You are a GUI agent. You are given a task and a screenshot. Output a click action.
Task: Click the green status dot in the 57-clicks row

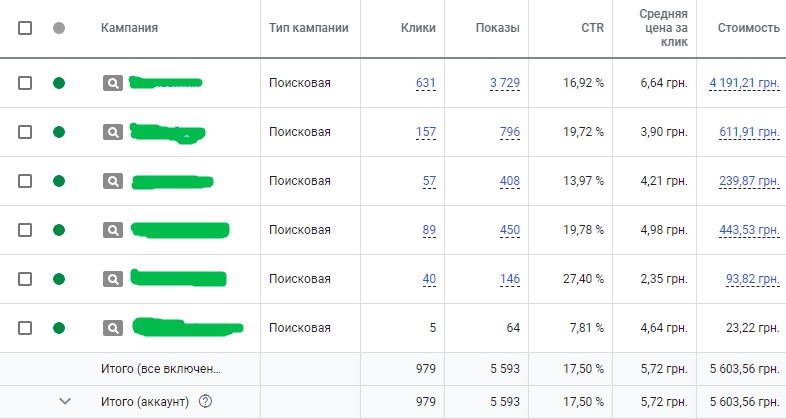[59, 181]
